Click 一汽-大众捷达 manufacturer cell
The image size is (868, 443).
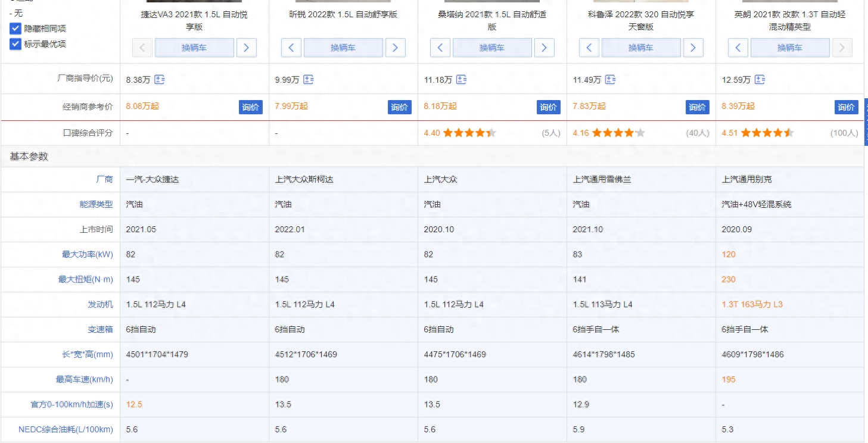pyautogui.click(x=152, y=179)
